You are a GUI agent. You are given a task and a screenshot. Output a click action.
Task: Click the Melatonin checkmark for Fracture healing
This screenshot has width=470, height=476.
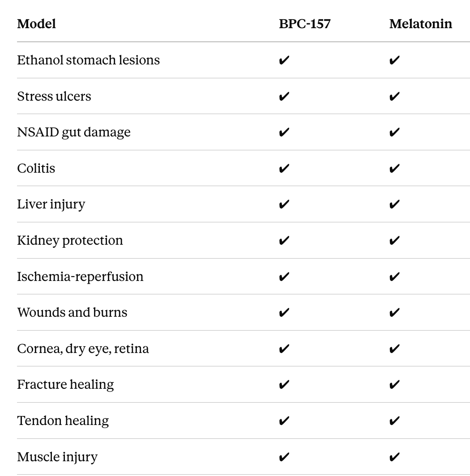[394, 385]
